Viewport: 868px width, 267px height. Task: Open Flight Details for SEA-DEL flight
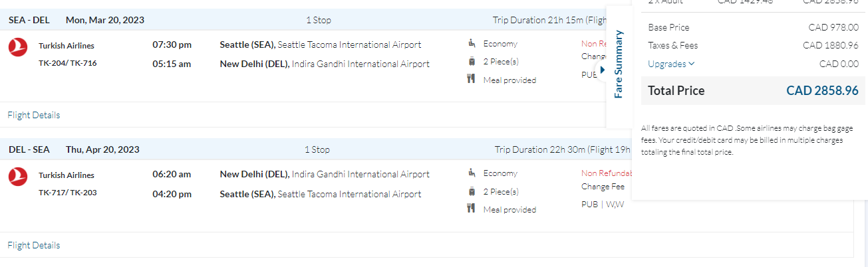(34, 115)
